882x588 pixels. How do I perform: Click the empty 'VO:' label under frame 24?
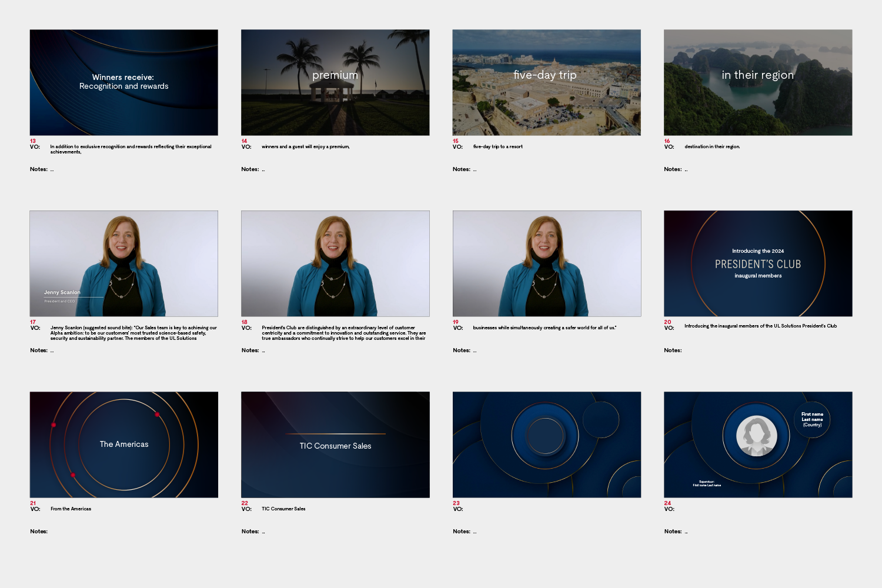669,509
